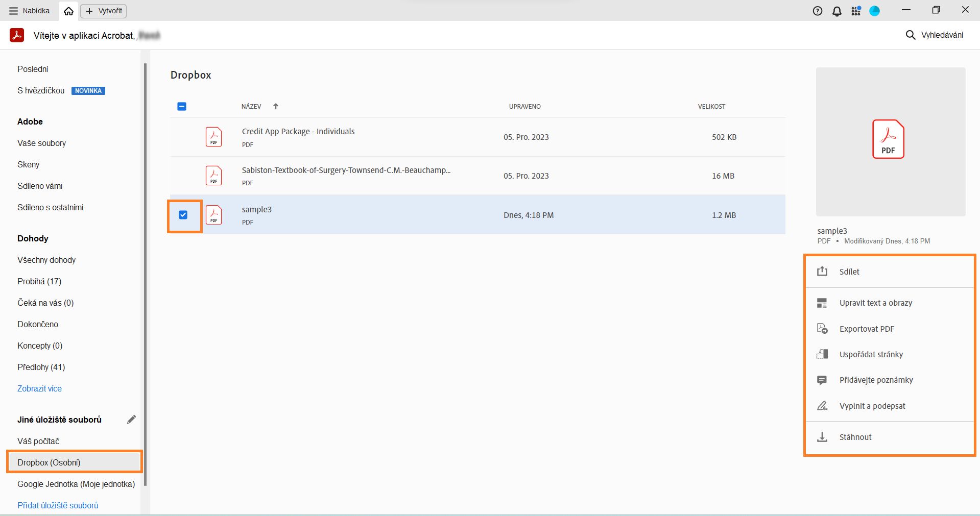This screenshot has height=516, width=980.
Task: Click Sabiston Textbook PDF file icon
Action: point(214,176)
